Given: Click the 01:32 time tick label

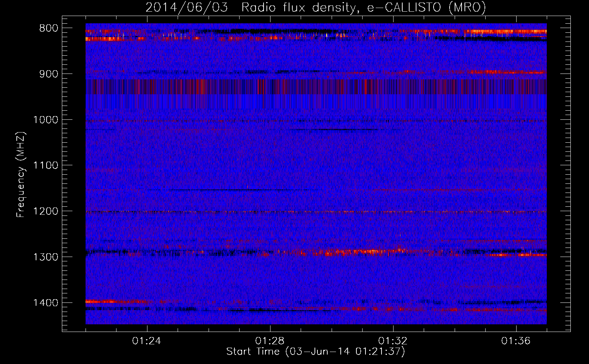Looking at the screenshot, I should click(393, 341).
